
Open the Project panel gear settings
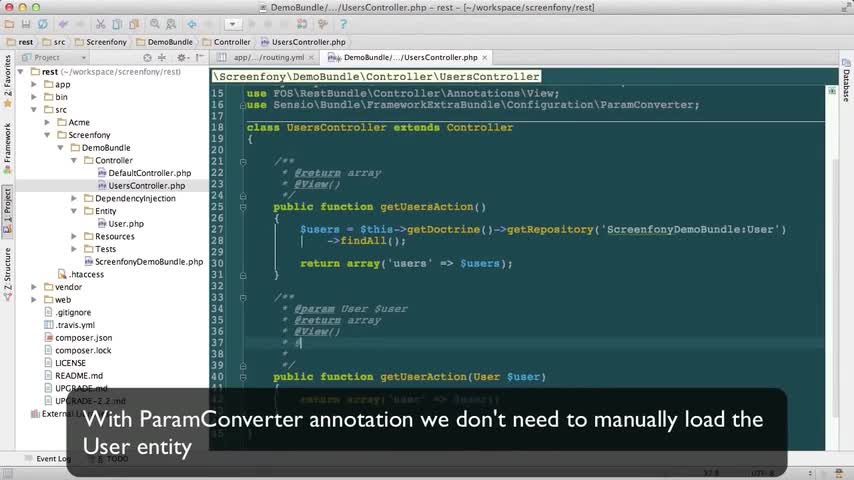[x=182, y=57]
